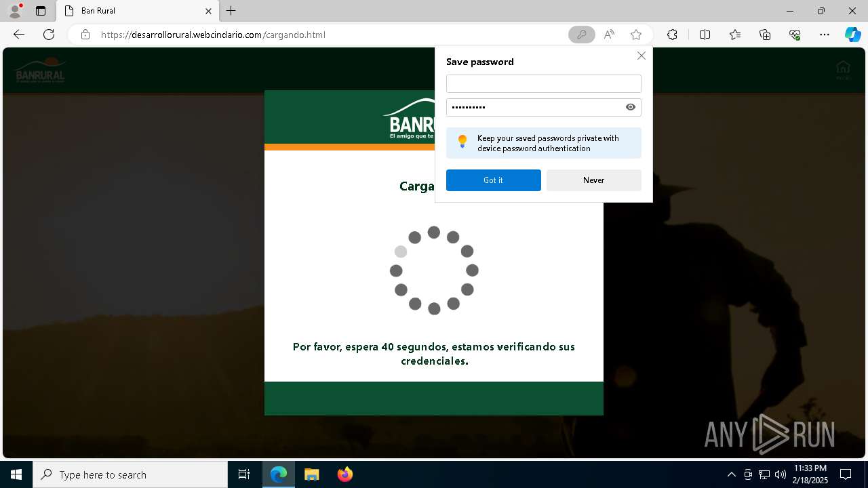868x488 pixels.
Task: Click the Never button
Action: point(594,180)
